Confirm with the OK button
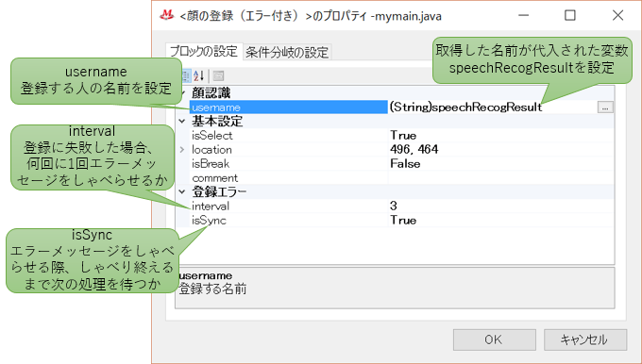The image size is (642, 364). pos(494,339)
